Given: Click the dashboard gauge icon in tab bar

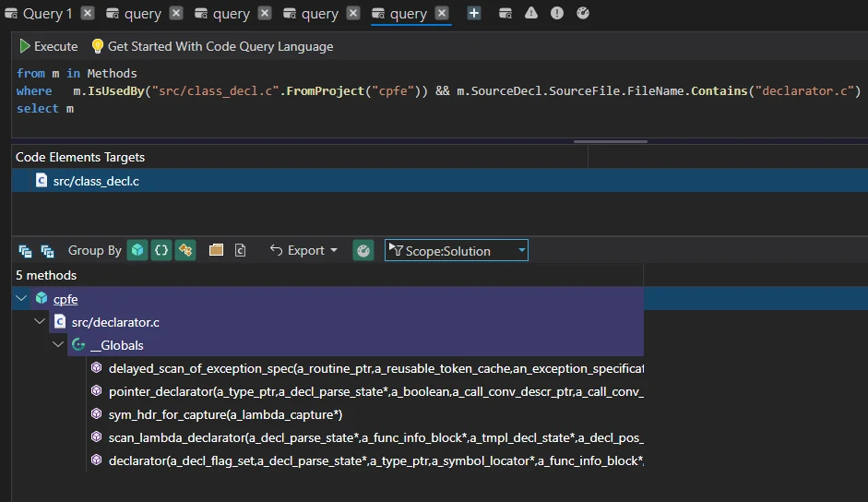Looking at the screenshot, I should pos(583,13).
